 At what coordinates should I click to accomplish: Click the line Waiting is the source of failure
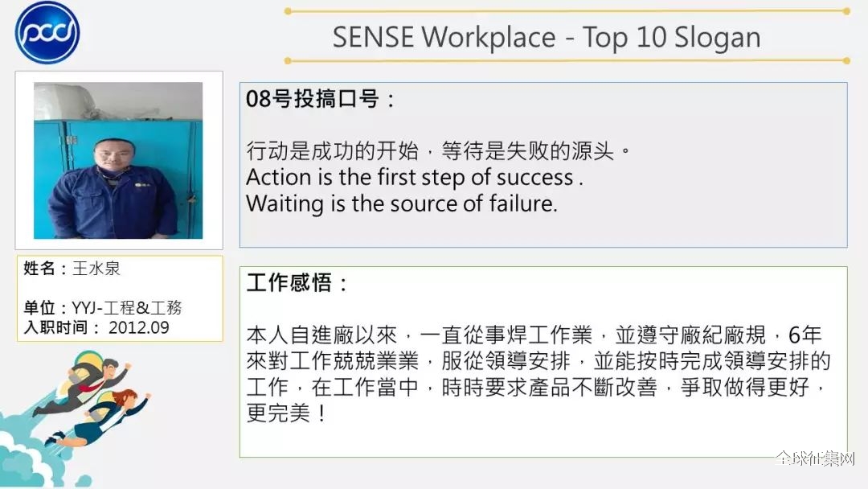click(x=402, y=203)
